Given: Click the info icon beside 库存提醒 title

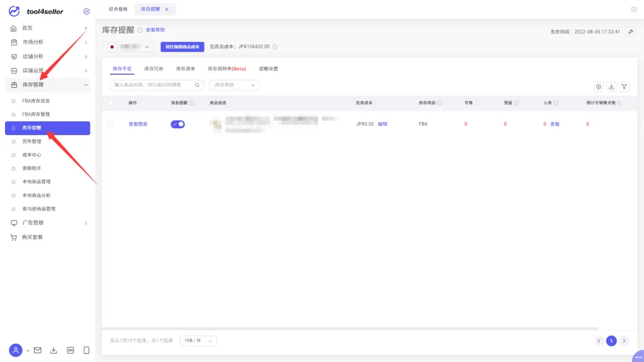Looking at the screenshot, I should coord(140,30).
